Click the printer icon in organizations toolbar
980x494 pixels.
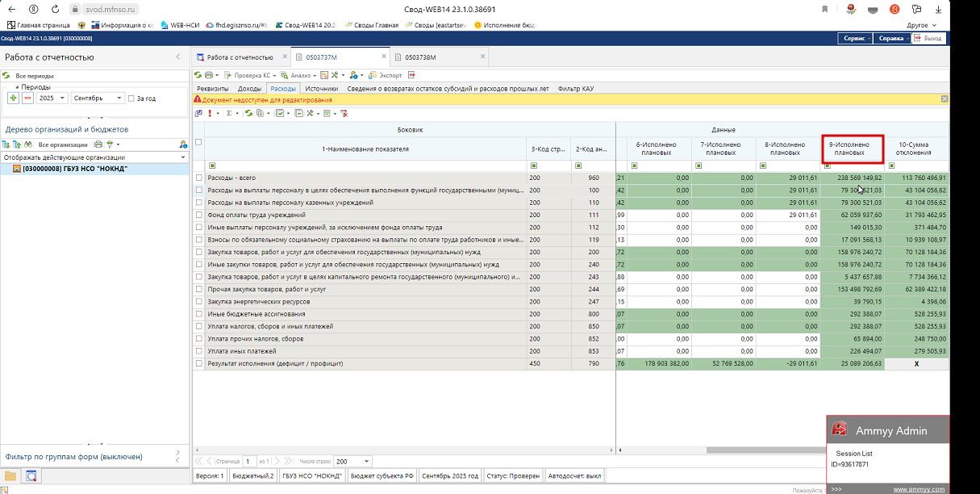coord(98,144)
